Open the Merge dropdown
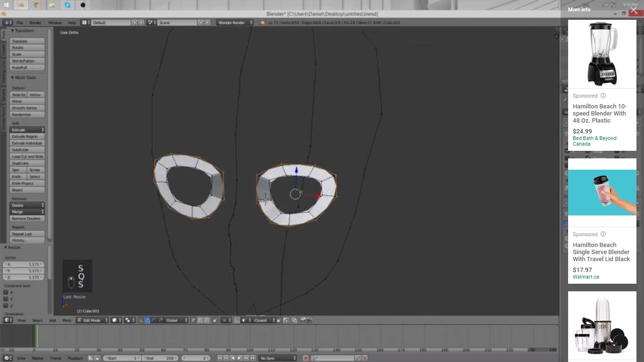Image resolution: width=644 pixels, height=362 pixels. 27,212
